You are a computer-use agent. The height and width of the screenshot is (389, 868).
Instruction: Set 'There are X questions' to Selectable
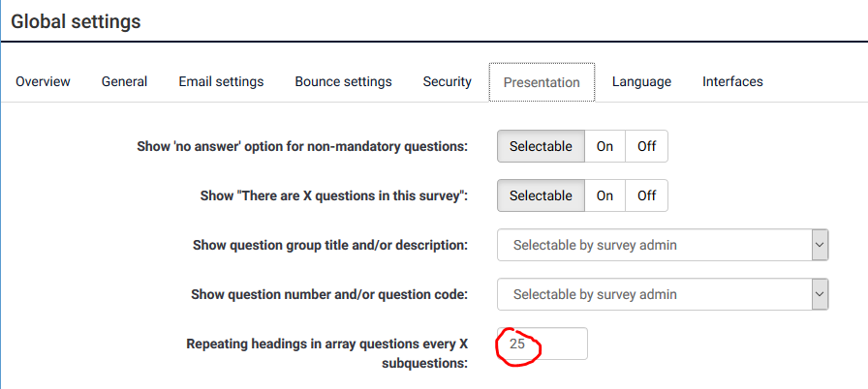click(541, 195)
